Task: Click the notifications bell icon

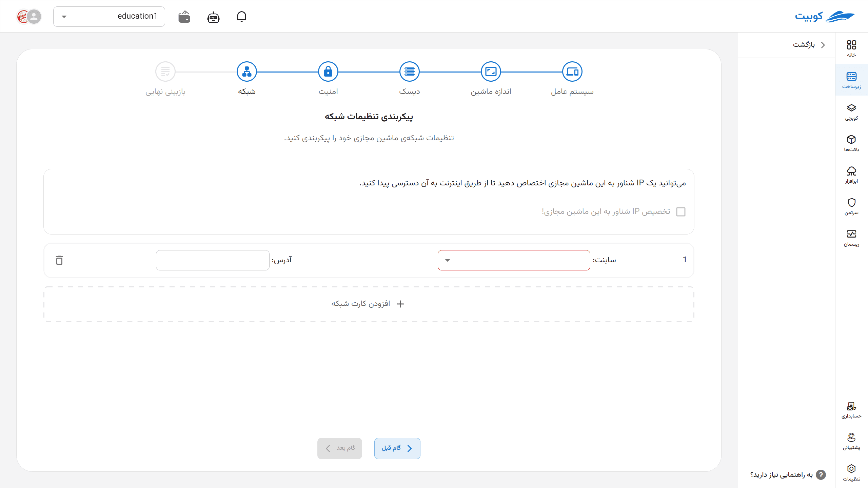Action: (x=241, y=16)
